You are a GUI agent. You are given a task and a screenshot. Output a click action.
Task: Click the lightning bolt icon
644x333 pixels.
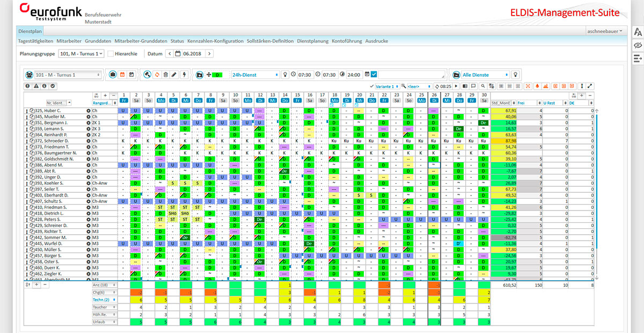click(x=184, y=75)
